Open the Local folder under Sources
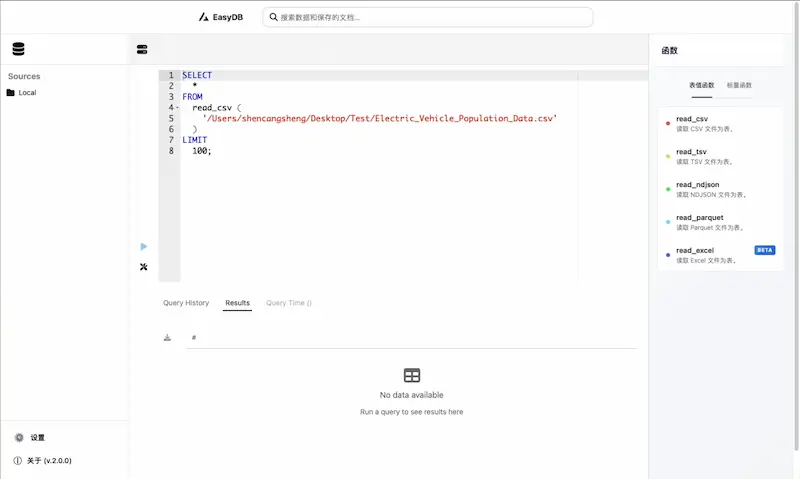800x479 pixels. tap(27, 93)
